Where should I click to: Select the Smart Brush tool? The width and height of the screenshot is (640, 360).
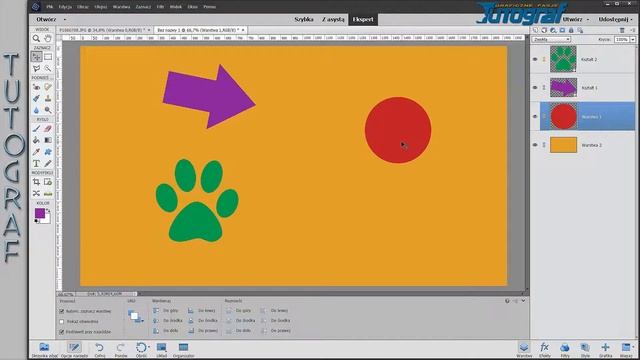[36, 98]
